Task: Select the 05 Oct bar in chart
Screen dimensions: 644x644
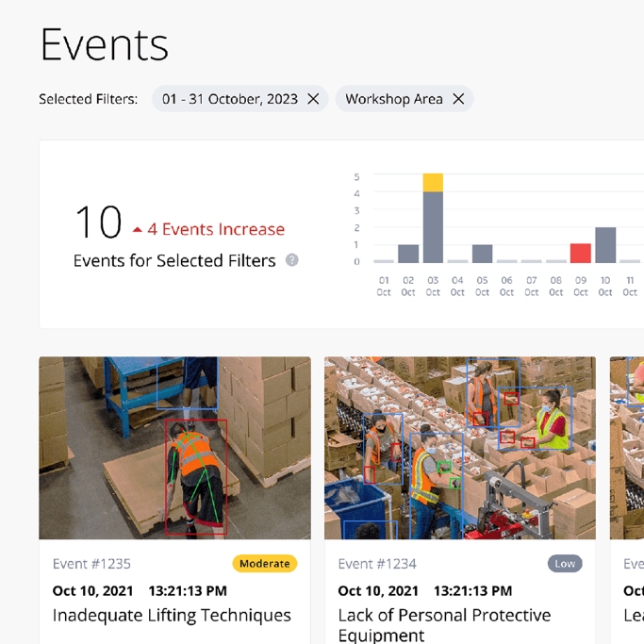Action: (482, 254)
